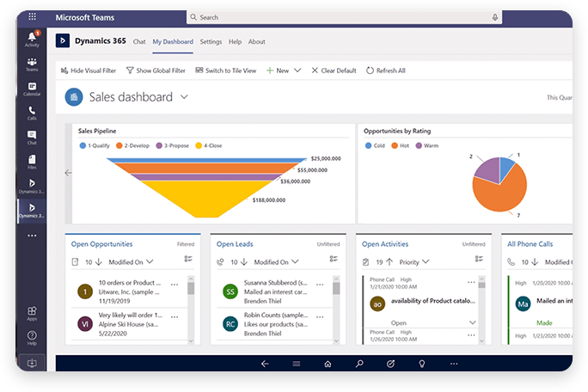Switch to the My Dashboard tab
This screenshot has height=392, width=588.
(173, 41)
